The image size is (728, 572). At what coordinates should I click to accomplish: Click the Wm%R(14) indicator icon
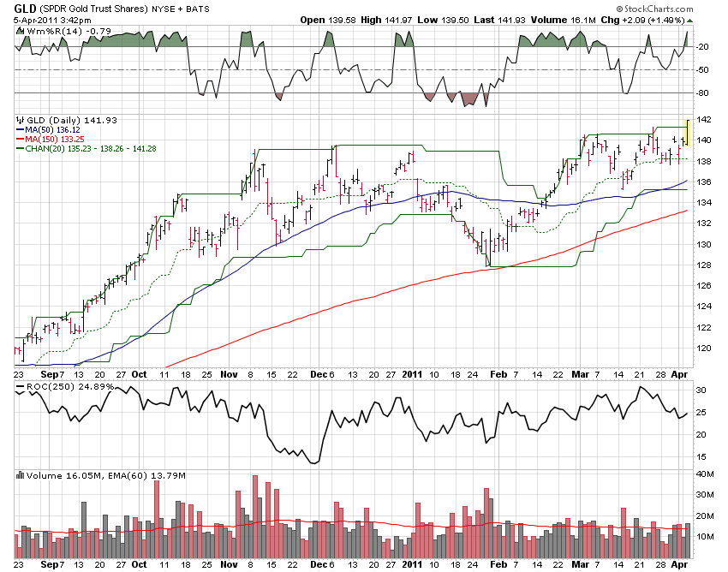coord(20,31)
